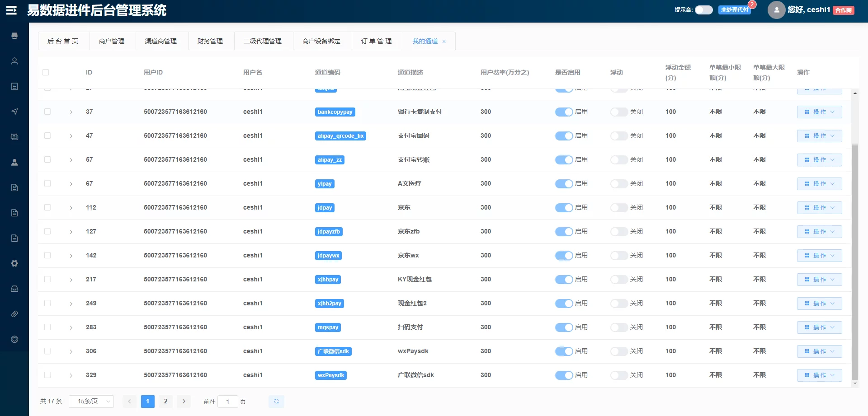Image resolution: width=868 pixels, height=416 pixels.
Task: Disable 启用 switch for wxPaysdk row
Action: click(564, 375)
